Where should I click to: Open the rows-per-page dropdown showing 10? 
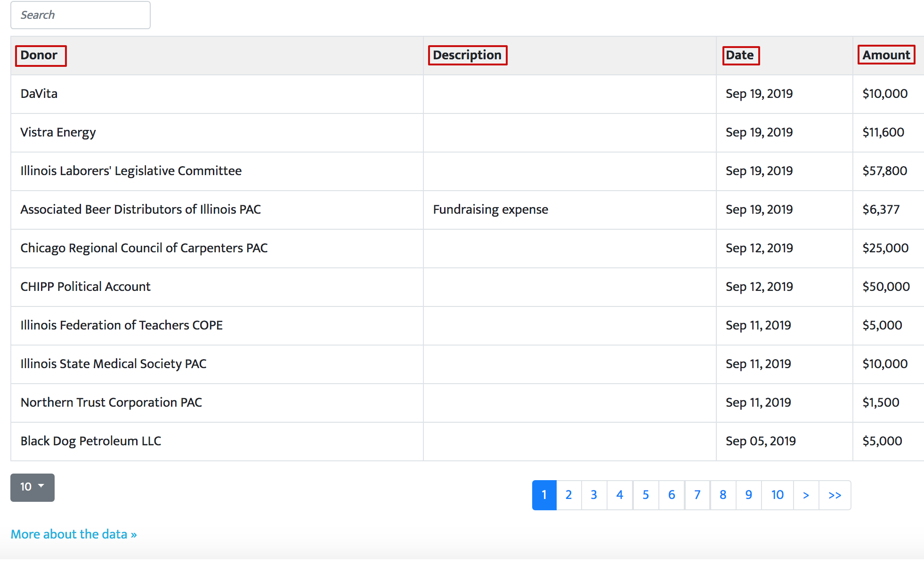pos(32,487)
